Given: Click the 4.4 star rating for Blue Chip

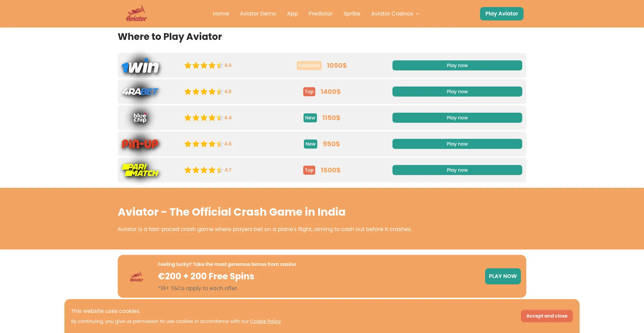Looking at the screenshot, I should (208, 118).
